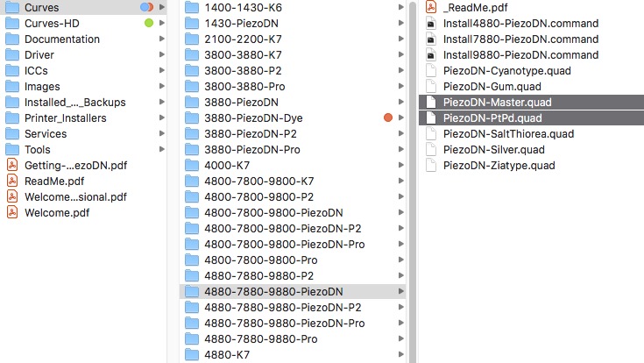Click the 1400-1430-K6 folder icon
This screenshot has height=363, width=644.
[193, 7]
